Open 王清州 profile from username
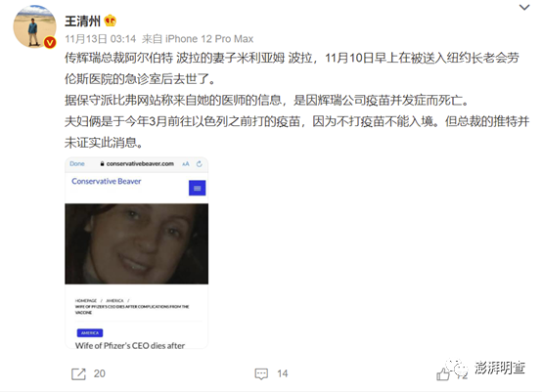 [x=82, y=22]
